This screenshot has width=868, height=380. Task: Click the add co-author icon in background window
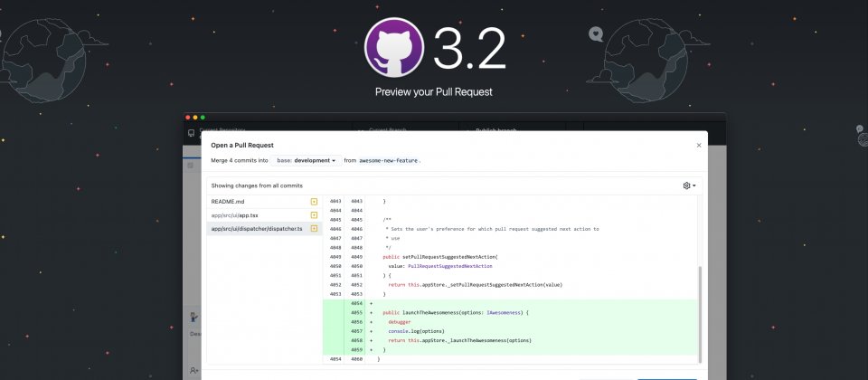pyautogui.click(x=193, y=370)
